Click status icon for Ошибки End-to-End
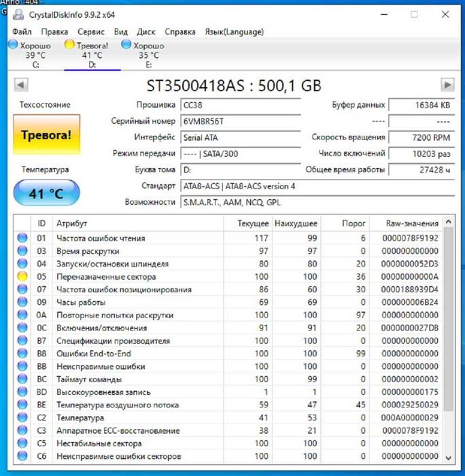The width and height of the screenshot is (465, 476). [22, 353]
